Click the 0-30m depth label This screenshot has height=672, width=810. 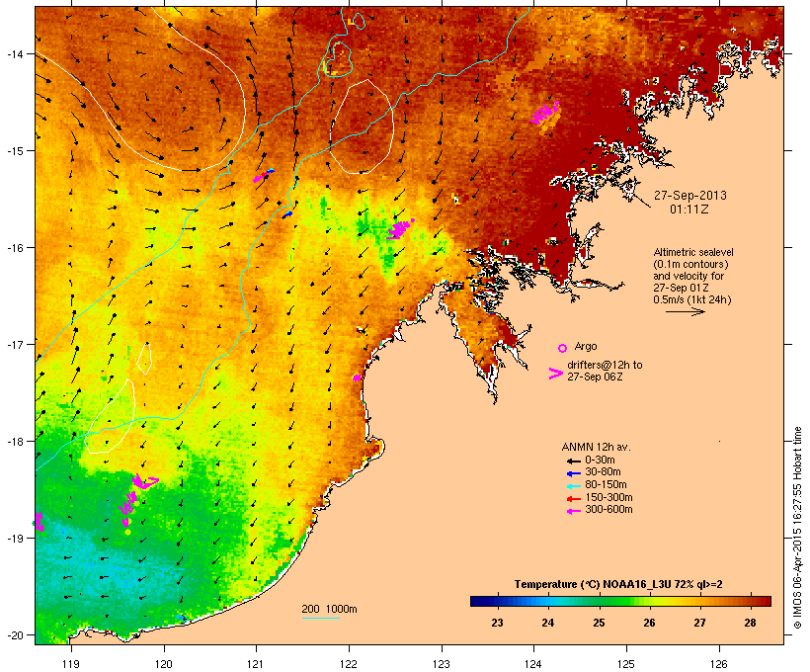tap(600, 461)
